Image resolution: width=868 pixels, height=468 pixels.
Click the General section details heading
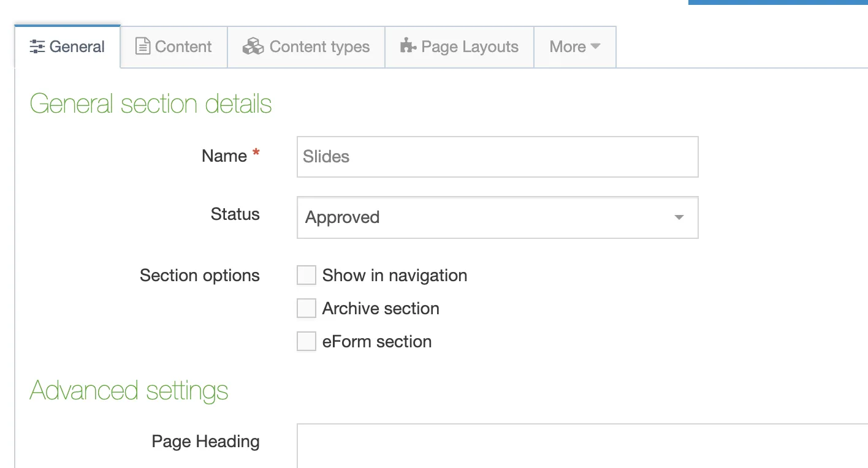[x=151, y=104]
